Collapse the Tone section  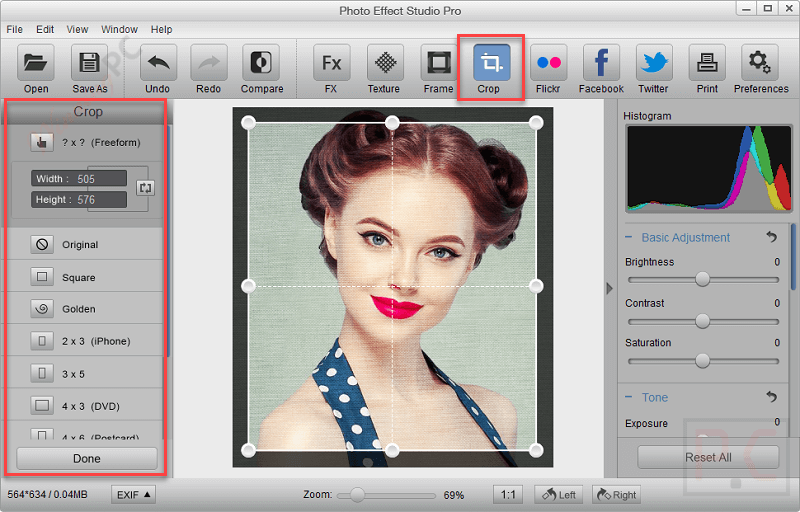[x=629, y=397]
